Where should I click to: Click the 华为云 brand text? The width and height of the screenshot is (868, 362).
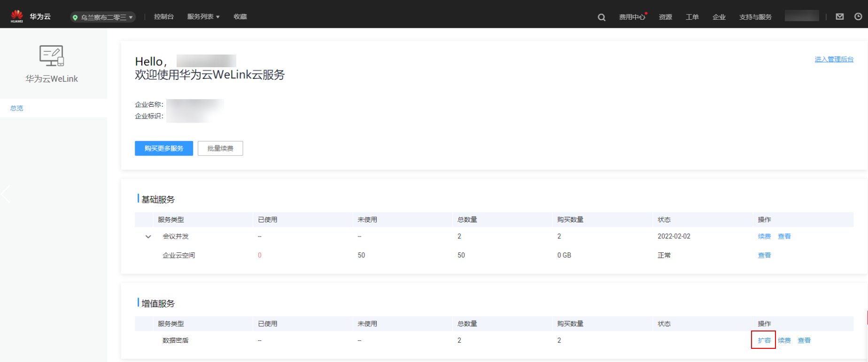(x=40, y=16)
